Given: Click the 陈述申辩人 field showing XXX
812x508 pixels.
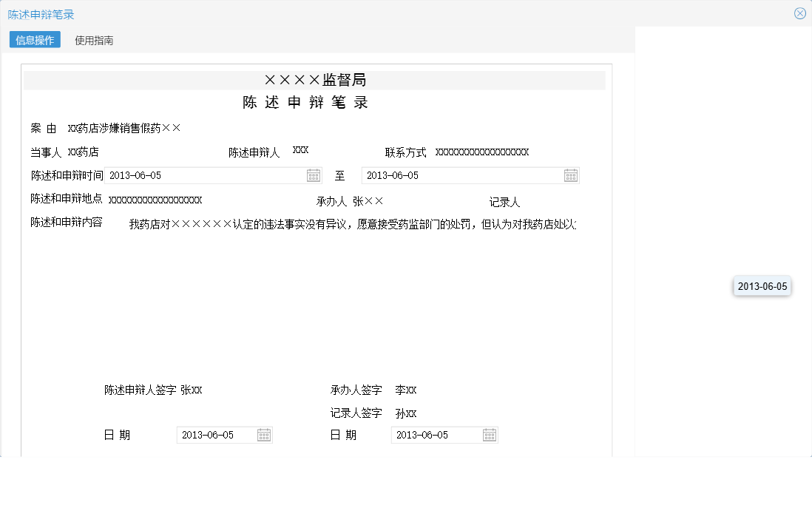Looking at the screenshot, I should pos(300,149).
